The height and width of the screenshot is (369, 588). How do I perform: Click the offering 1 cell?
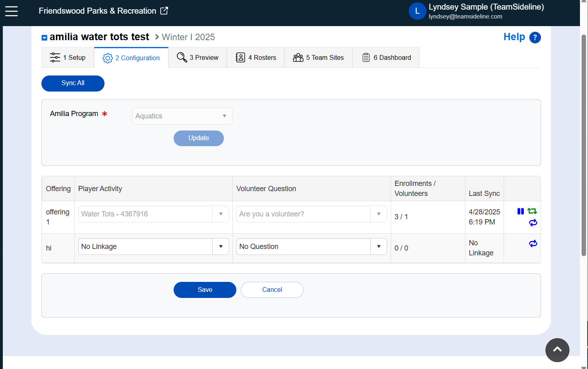(57, 217)
